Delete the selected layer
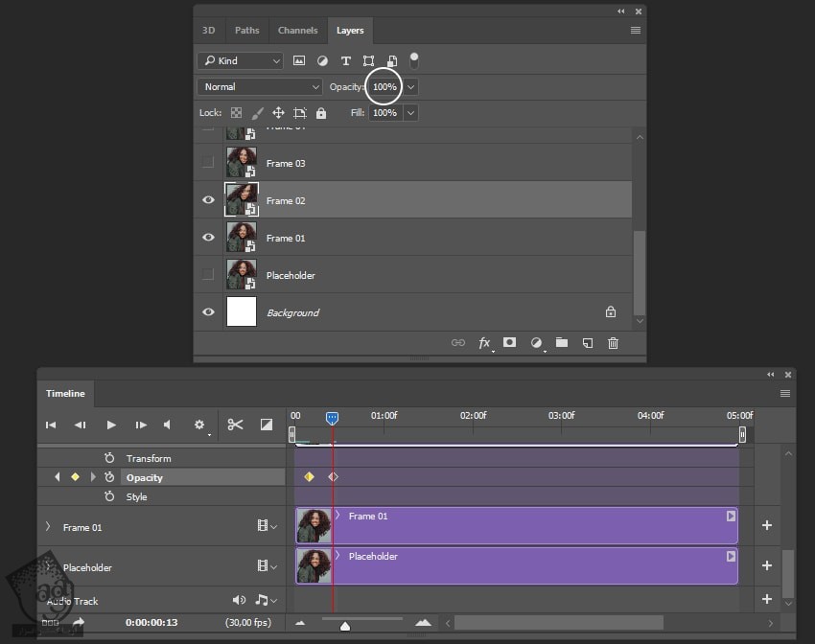The height and width of the screenshot is (644, 815). coord(613,342)
